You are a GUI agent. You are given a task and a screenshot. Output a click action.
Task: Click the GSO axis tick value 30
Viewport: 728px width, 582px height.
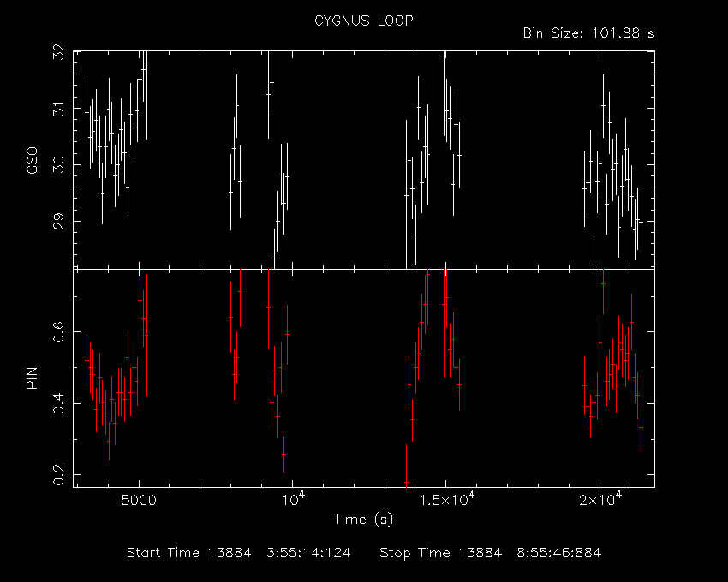tap(59, 164)
